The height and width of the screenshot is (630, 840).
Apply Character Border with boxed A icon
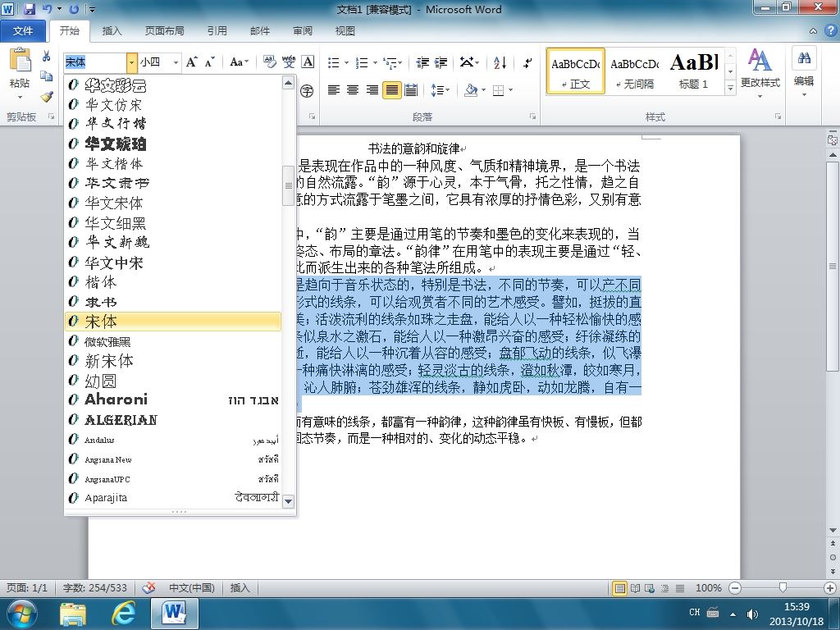tap(308, 62)
